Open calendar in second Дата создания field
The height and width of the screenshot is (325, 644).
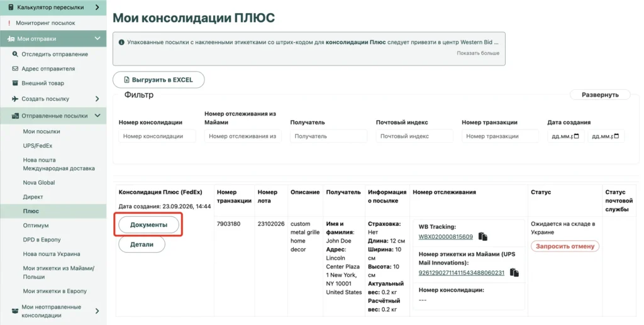click(x=616, y=136)
